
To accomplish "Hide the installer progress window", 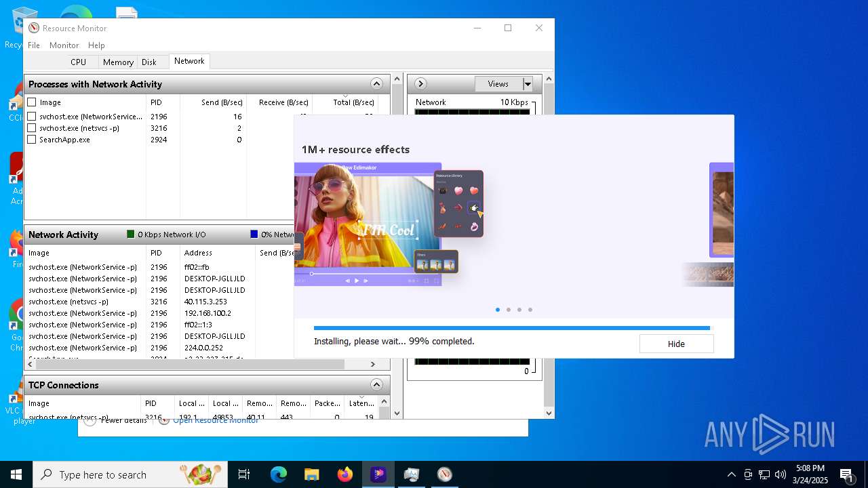I will 676,344.
